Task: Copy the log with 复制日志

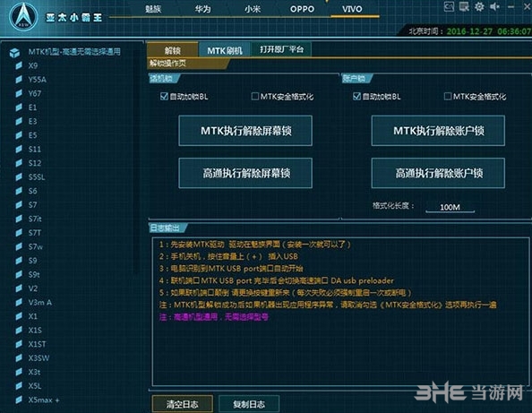Action: (249, 404)
